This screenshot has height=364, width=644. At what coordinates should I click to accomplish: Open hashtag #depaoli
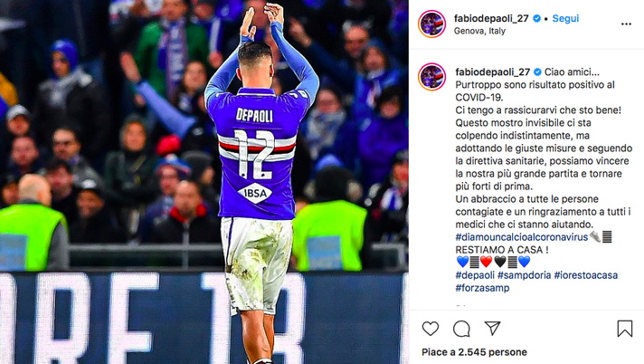click(475, 275)
